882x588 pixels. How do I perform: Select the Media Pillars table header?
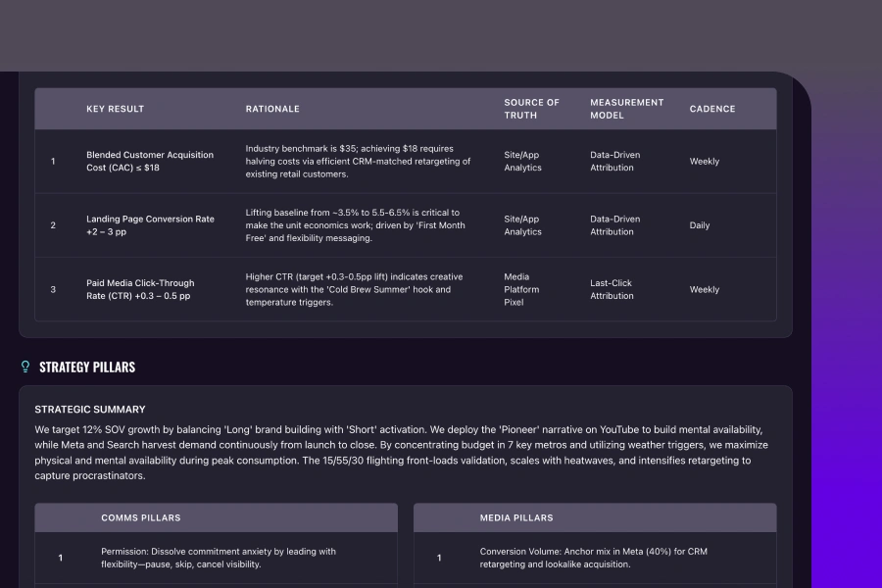click(515, 517)
